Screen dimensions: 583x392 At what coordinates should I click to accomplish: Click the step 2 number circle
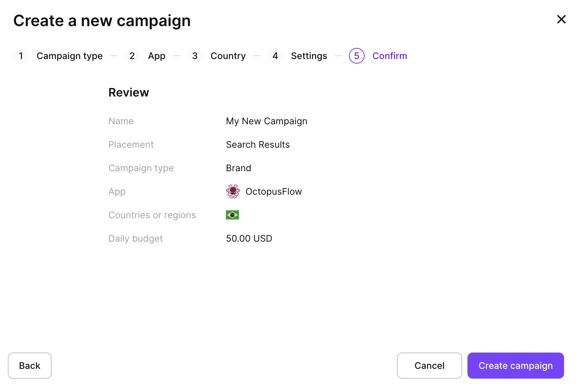[x=132, y=56]
